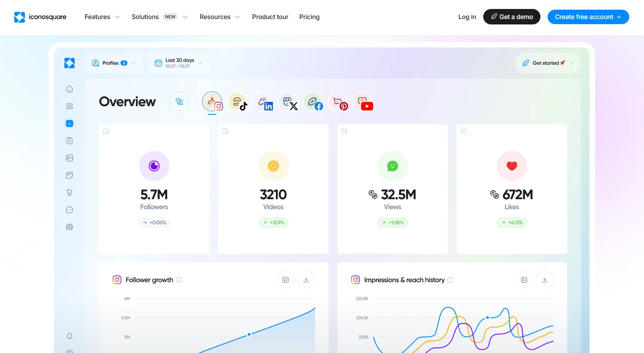Image resolution: width=644 pixels, height=353 pixels.
Task: Click the Log in link
Action: pos(467,17)
